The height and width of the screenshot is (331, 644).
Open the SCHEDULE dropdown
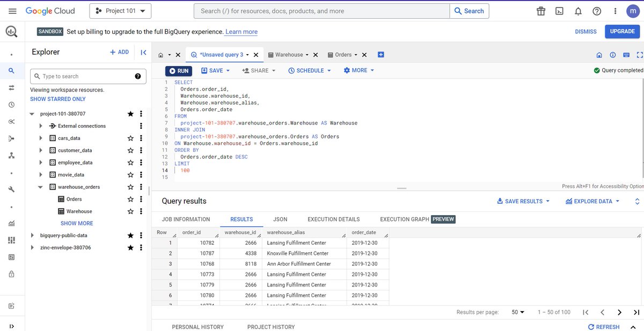pyautogui.click(x=310, y=70)
